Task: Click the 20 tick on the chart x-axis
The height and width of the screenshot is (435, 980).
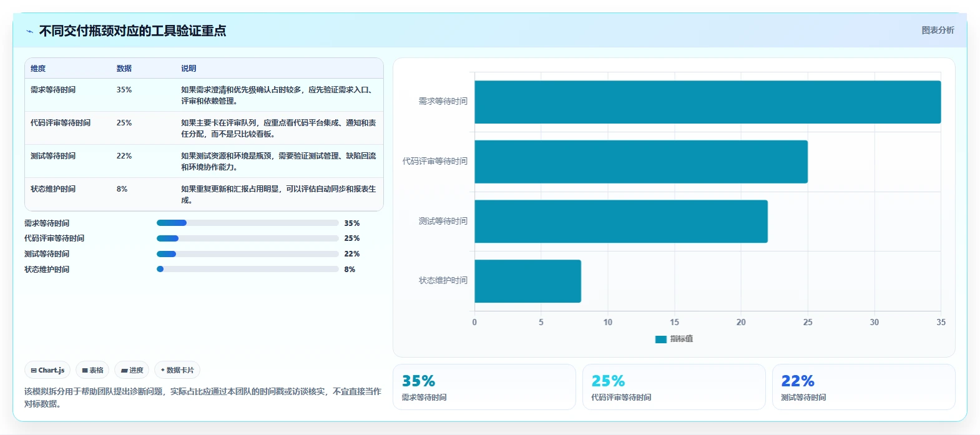Action: 741,322
